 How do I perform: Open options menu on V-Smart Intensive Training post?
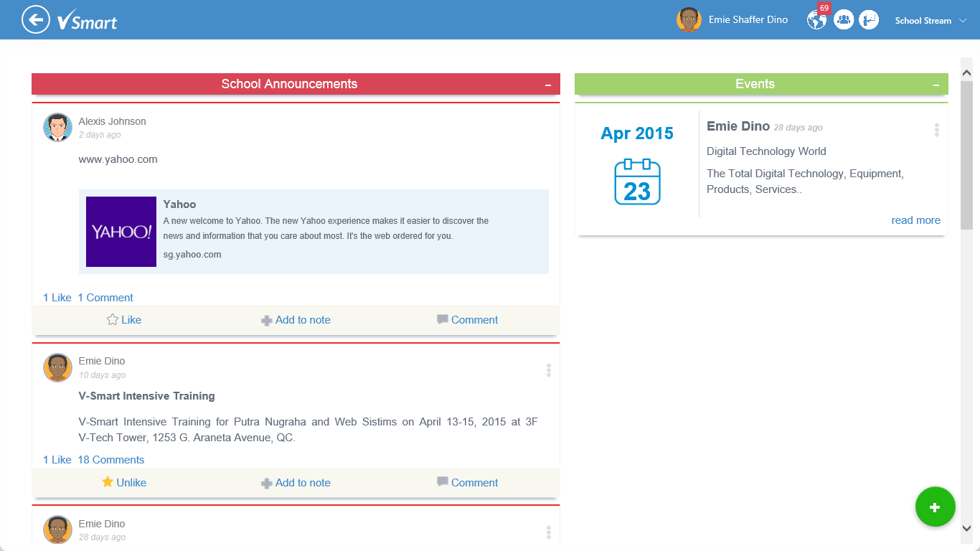(x=549, y=370)
